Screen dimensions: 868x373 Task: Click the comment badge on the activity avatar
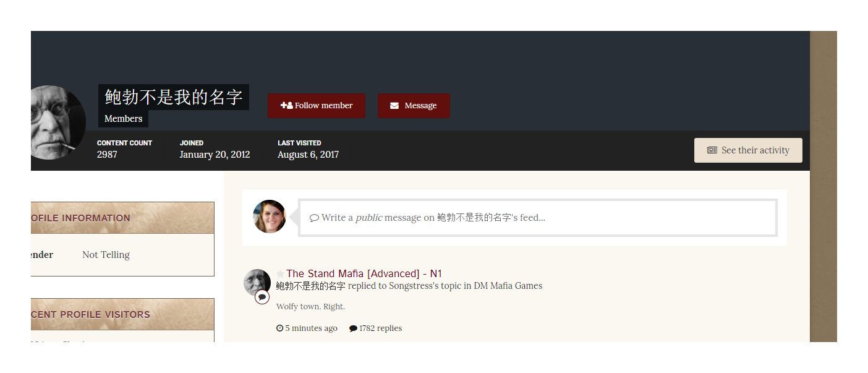pos(262,297)
